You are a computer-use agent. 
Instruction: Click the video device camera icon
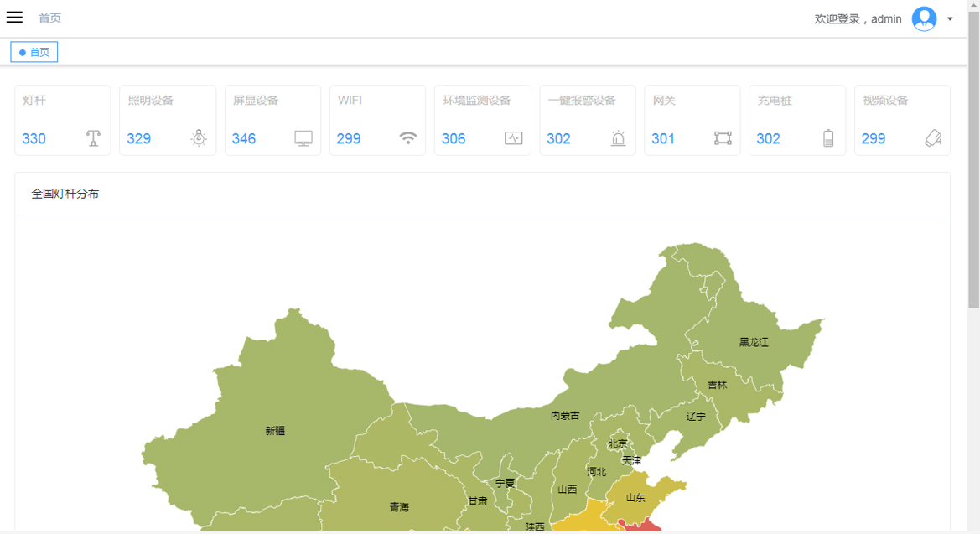pos(933,138)
